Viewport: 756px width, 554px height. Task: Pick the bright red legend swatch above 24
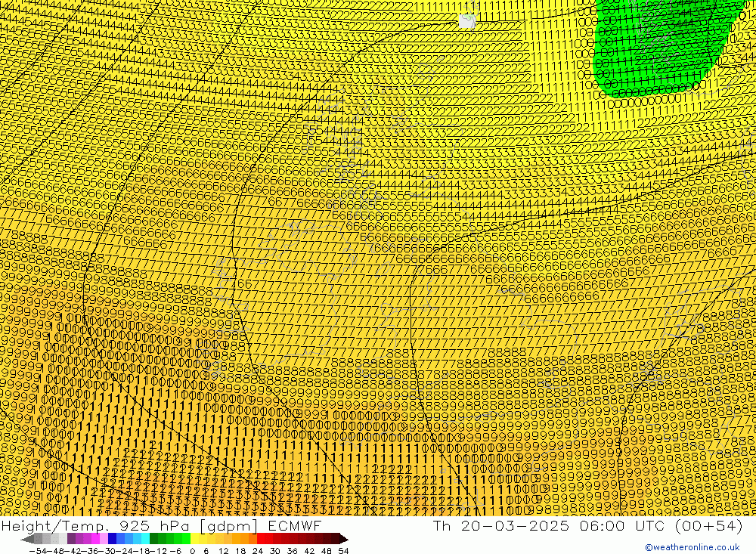(x=261, y=539)
